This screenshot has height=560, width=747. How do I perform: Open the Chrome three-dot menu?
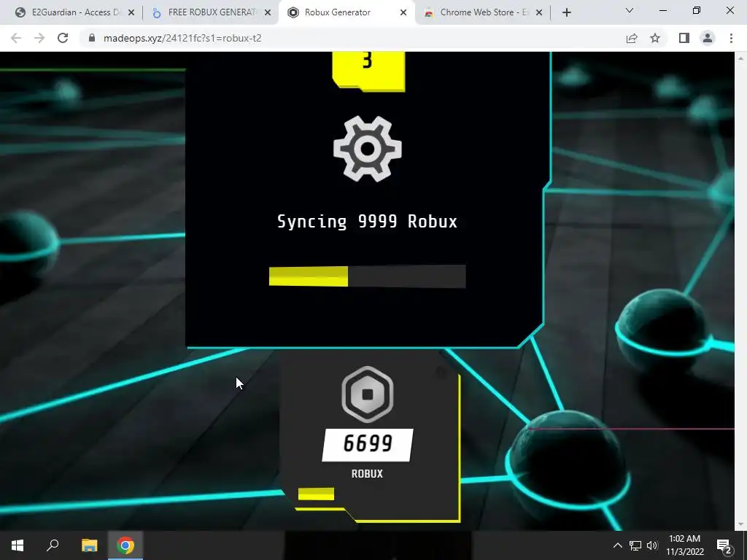[731, 38]
